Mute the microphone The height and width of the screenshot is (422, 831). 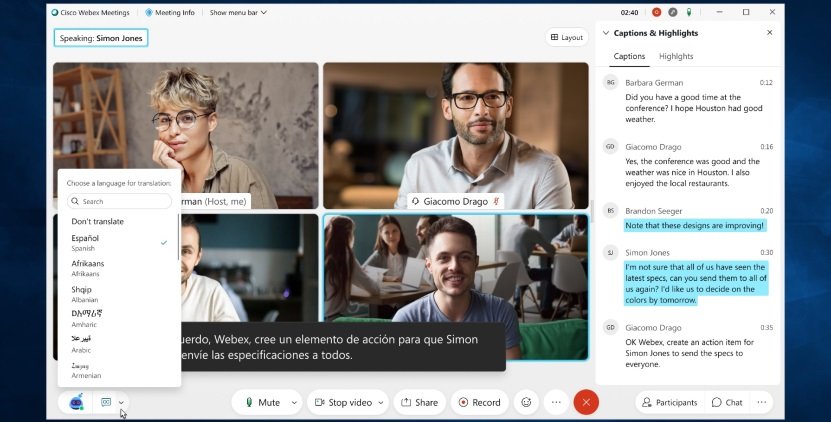[x=262, y=402]
